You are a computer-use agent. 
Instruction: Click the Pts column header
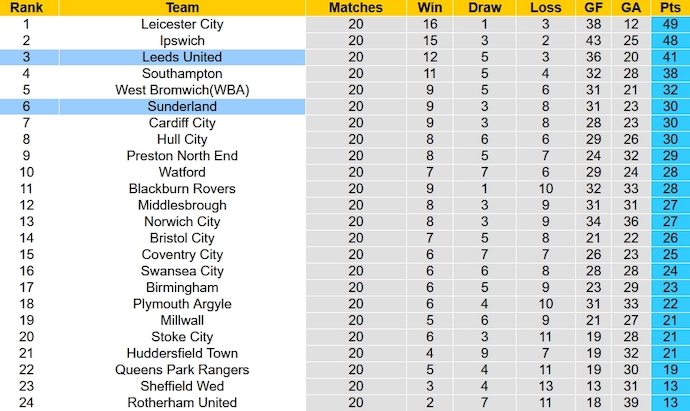click(x=670, y=7)
